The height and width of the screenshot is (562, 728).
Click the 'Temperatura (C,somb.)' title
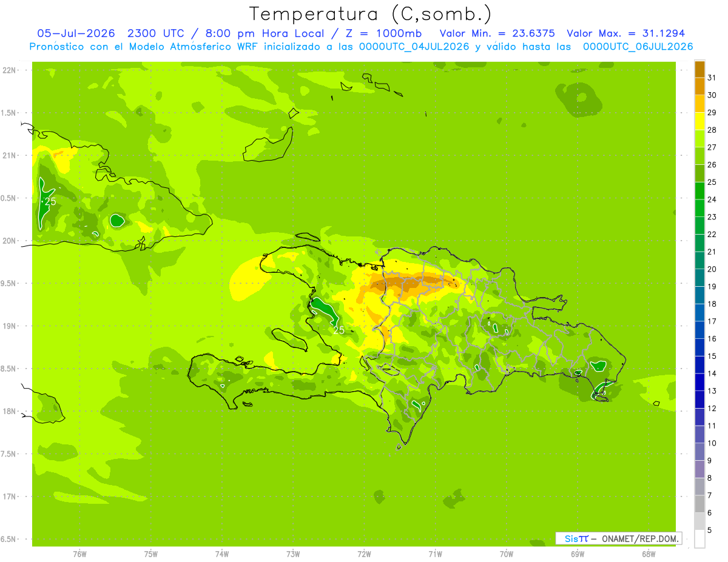point(370,14)
